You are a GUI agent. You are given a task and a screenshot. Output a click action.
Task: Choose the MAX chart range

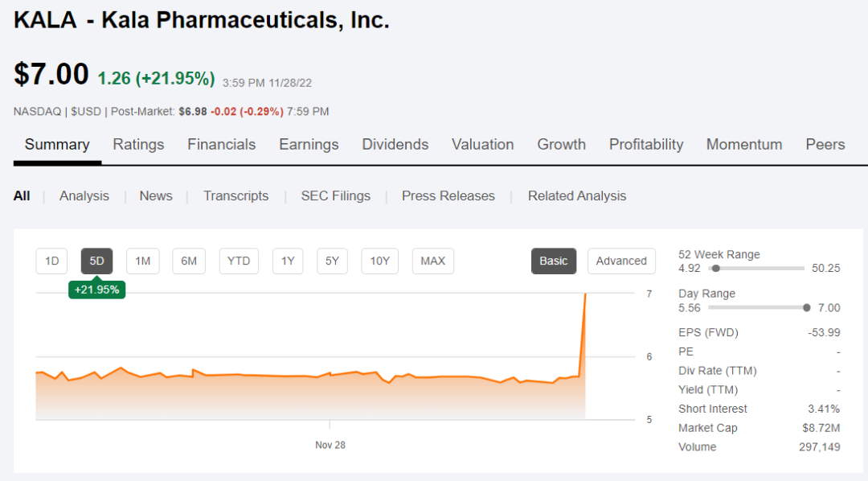(432, 261)
